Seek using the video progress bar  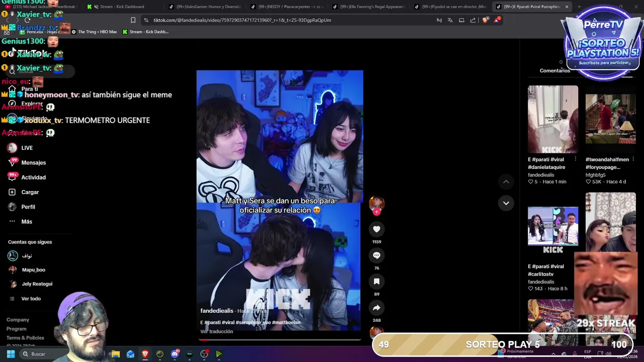tap(280, 339)
